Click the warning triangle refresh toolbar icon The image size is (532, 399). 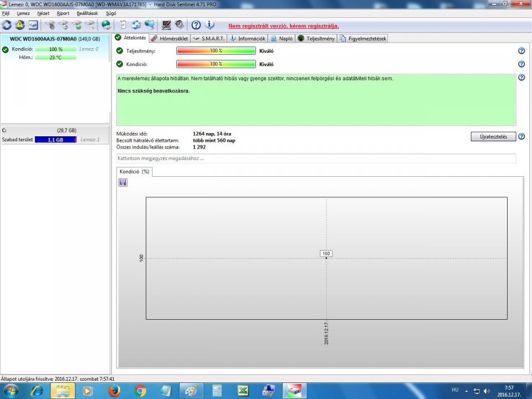pyautogui.click(x=20, y=25)
